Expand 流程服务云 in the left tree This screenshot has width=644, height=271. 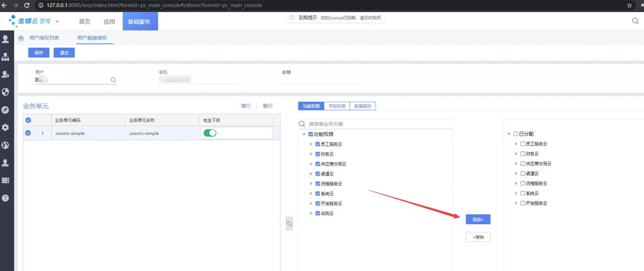311,184
